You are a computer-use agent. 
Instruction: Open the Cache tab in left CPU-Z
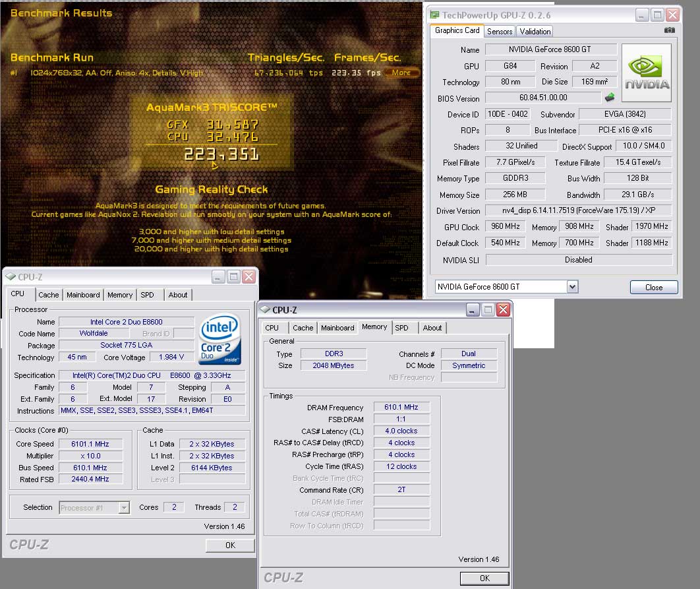49,295
